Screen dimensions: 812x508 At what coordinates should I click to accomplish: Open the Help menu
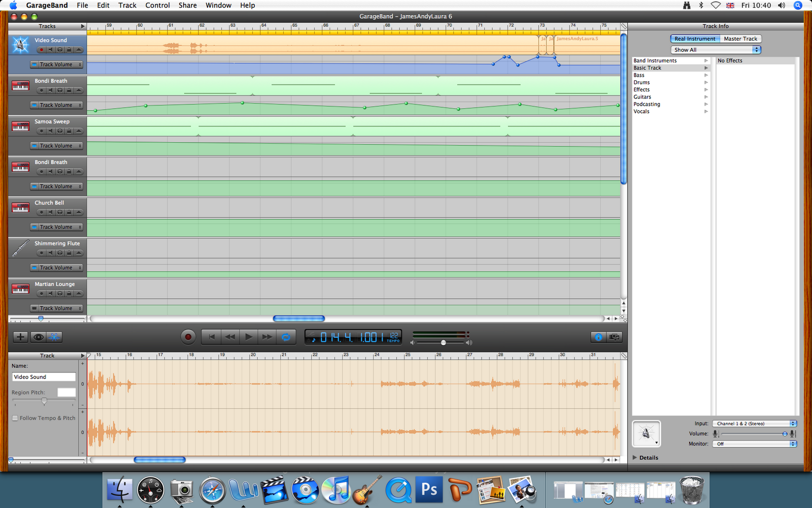(247, 5)
